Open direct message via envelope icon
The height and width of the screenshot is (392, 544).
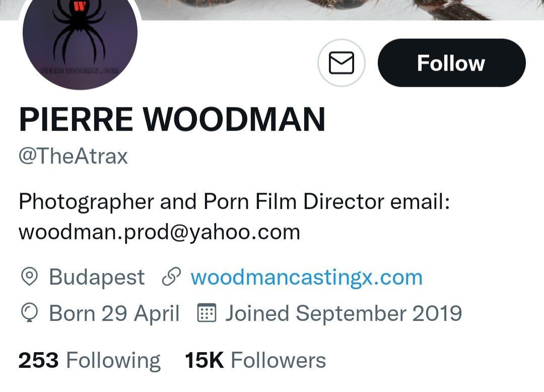click(x=341, y=63)
